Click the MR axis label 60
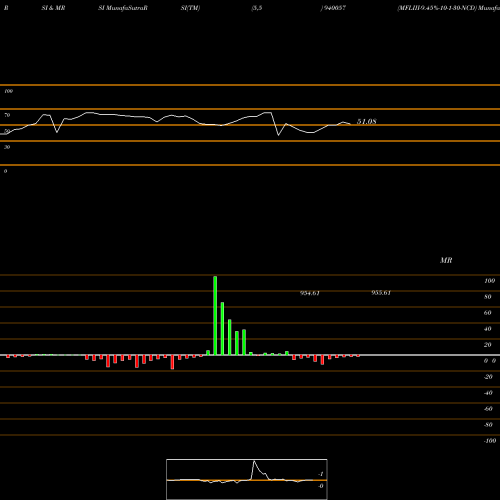The width and height of the screenshot is (500, 500). point(488,313)
